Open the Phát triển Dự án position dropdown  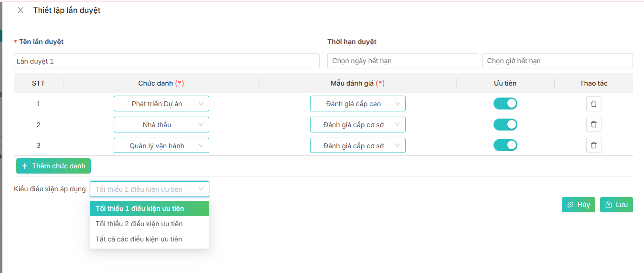(161, 104)
